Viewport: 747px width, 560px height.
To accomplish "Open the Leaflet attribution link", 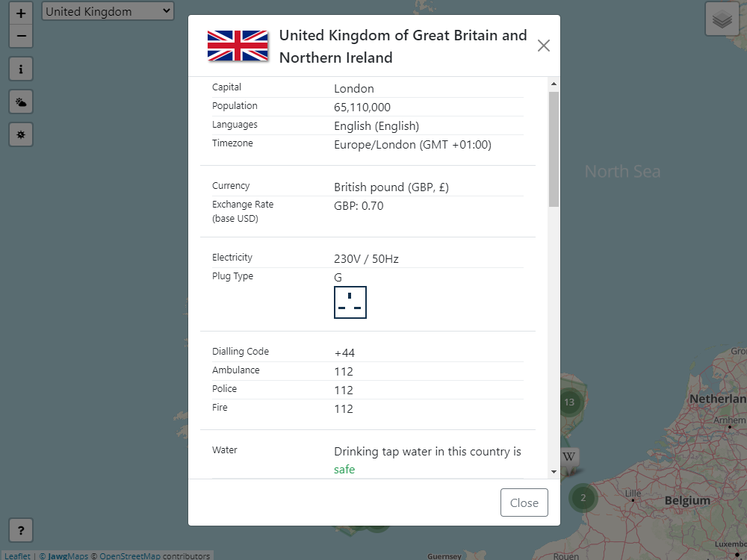I will (18, 556).
